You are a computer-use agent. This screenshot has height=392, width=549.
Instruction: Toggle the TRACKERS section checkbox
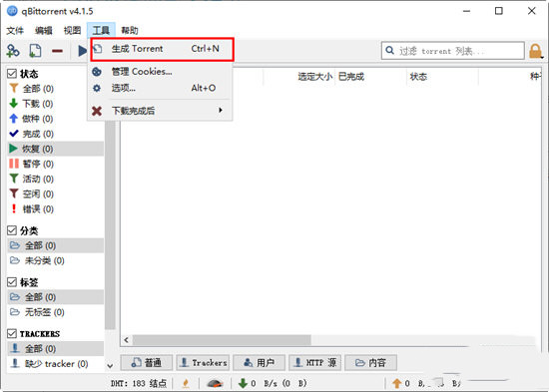click(12, 333)
